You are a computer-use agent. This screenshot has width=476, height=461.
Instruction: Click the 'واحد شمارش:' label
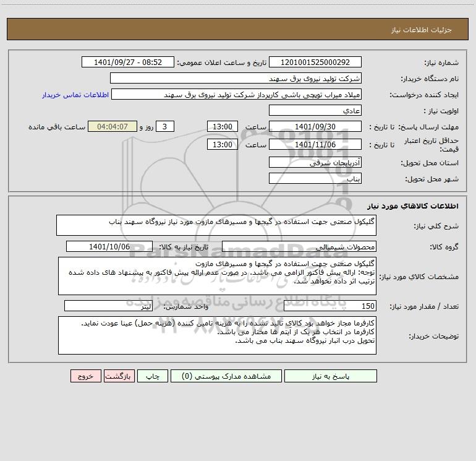[186, 306]
